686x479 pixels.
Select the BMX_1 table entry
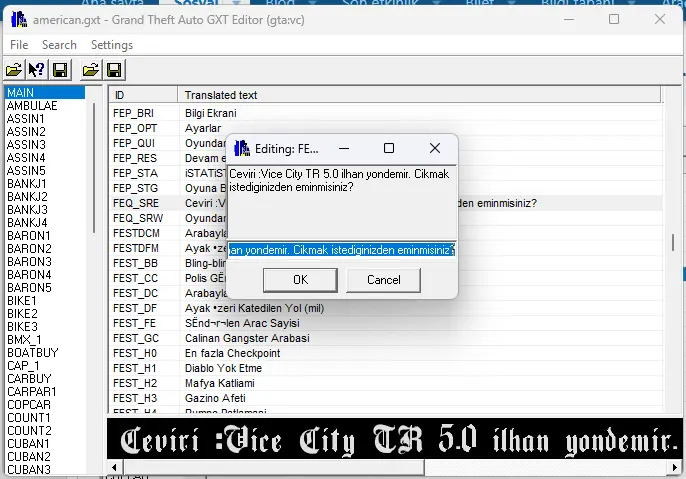pyautogui.click(x=24, y=339)
